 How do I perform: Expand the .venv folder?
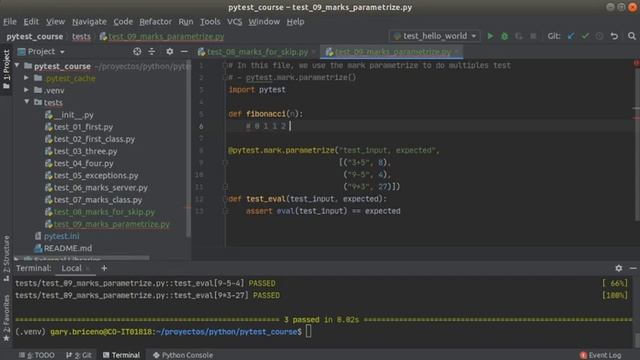click(26, 90)
